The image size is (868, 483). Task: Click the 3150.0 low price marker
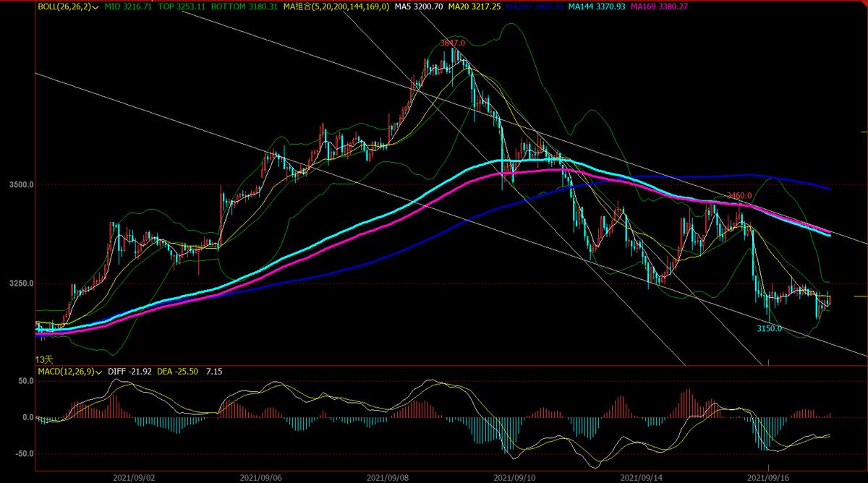click(x=770, y=328)
